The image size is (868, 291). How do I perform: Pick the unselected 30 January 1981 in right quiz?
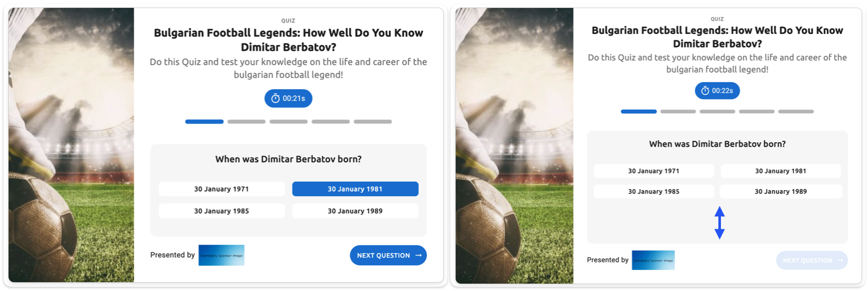[x=781, y=171]
